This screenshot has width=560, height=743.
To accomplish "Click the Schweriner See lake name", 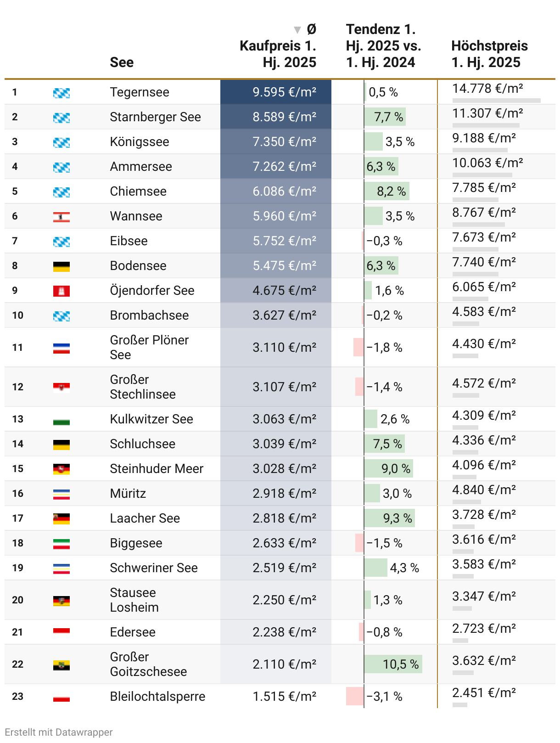I will (154, 568).
